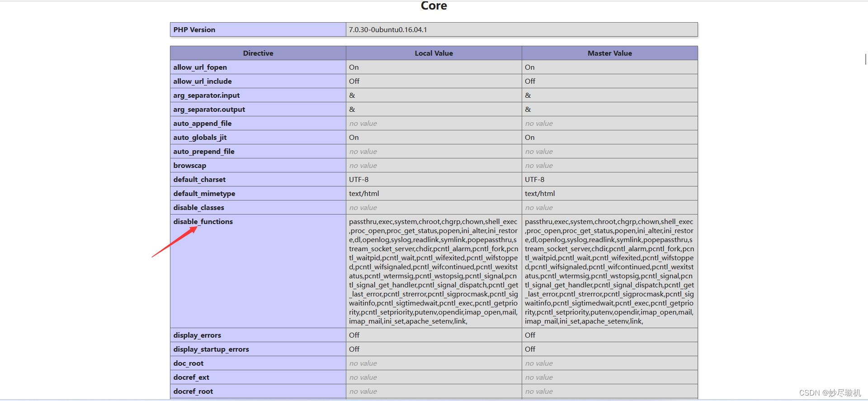
Task: Select the auto_prepend_file directive
Action: [x=204, y=151]
